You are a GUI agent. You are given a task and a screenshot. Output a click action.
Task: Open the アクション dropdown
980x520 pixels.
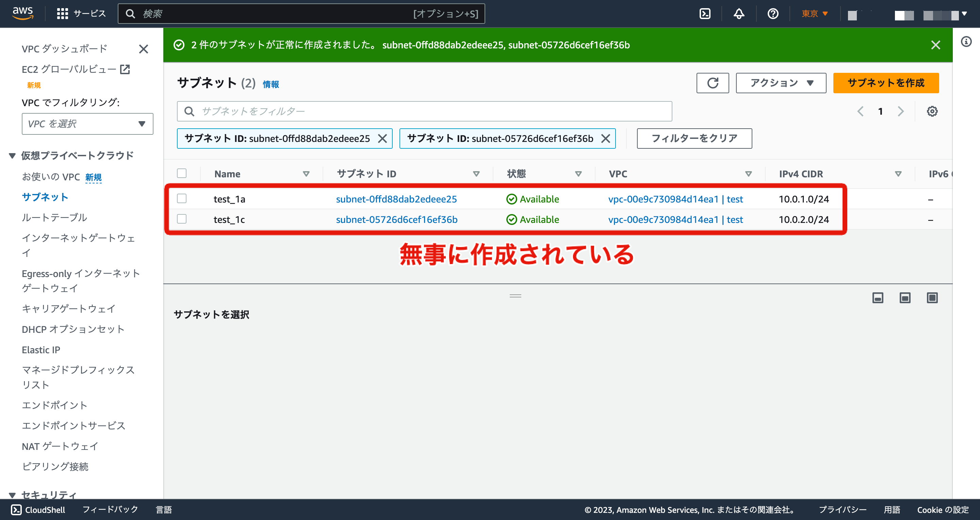tap(781, 83)
